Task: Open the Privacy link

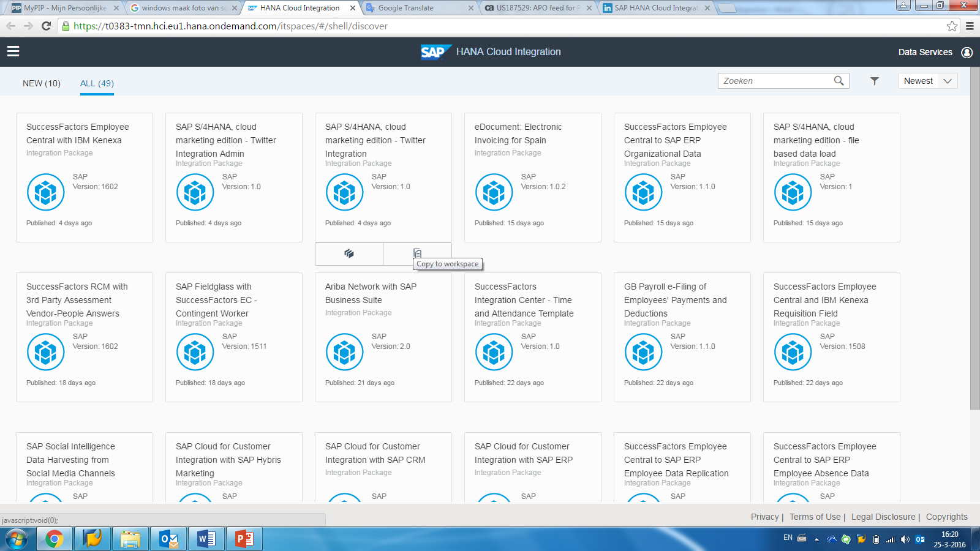Action: 764,517
